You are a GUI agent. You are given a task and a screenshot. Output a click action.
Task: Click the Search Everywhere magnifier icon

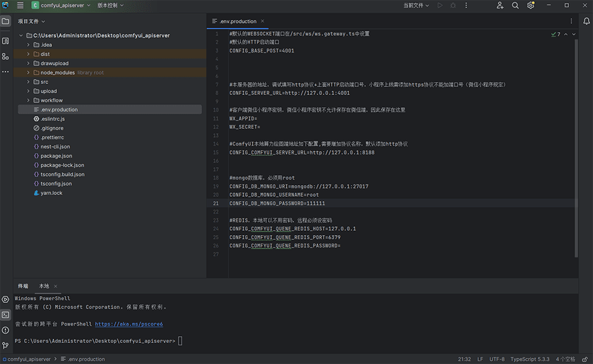[515, 6]
